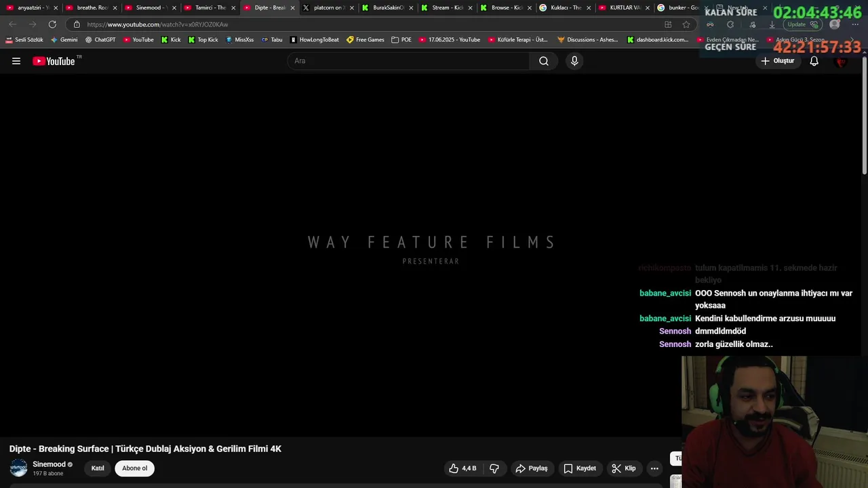
Task: Open the Top Kick bookmark
Action: tap(203, 40)
